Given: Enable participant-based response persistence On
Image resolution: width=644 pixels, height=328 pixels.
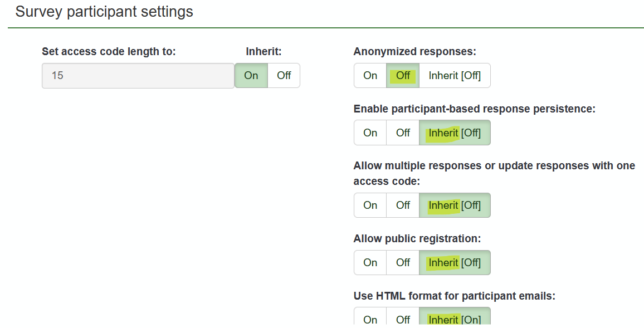Looking at the screenshot, I should [370, 133].
